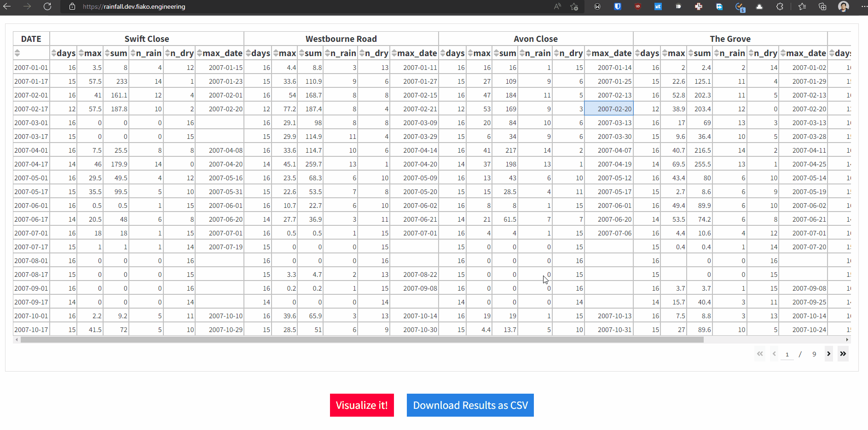Jump to the last table page
The height and width of the screenshot is (430, 868).
(x=843, y=354)
